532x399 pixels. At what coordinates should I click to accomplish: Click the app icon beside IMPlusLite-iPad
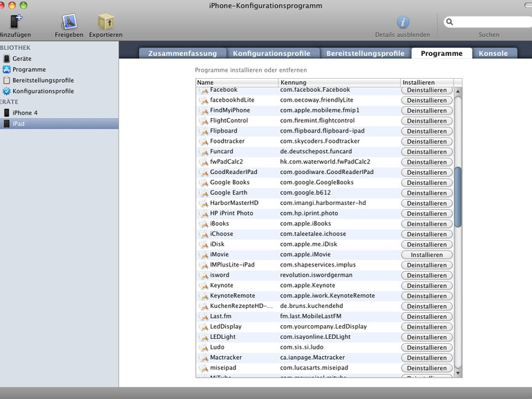coord(204,265)
